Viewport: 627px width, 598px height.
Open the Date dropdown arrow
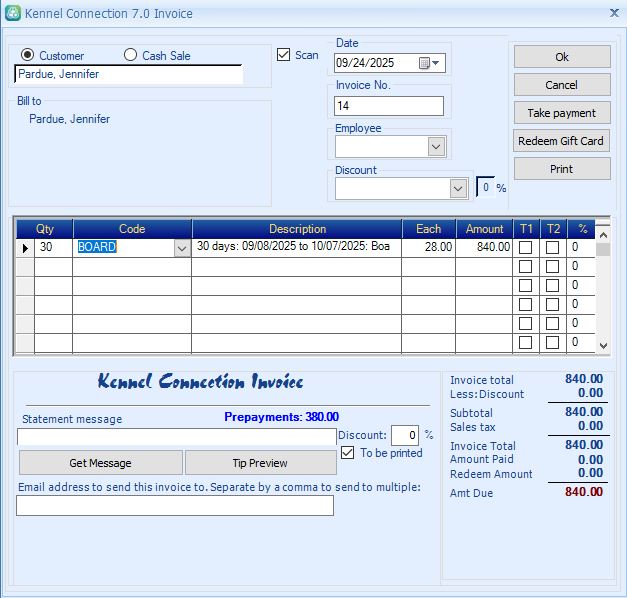point(435,63)
